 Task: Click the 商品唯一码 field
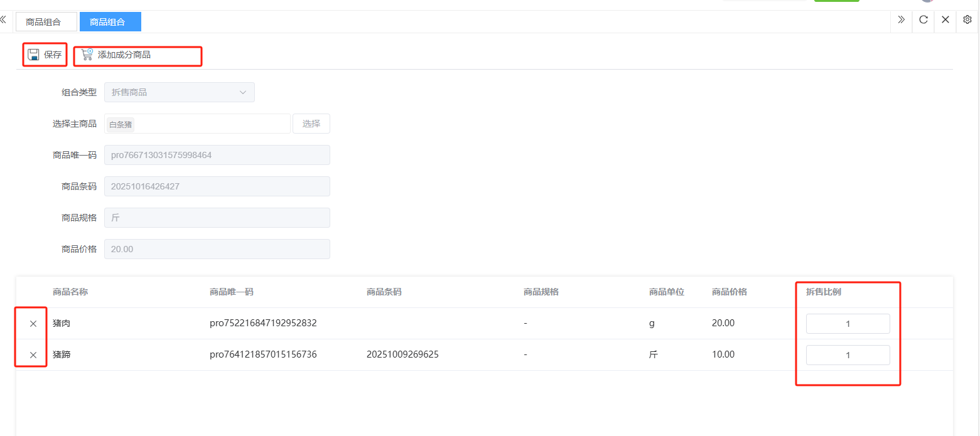click(217, 155)
